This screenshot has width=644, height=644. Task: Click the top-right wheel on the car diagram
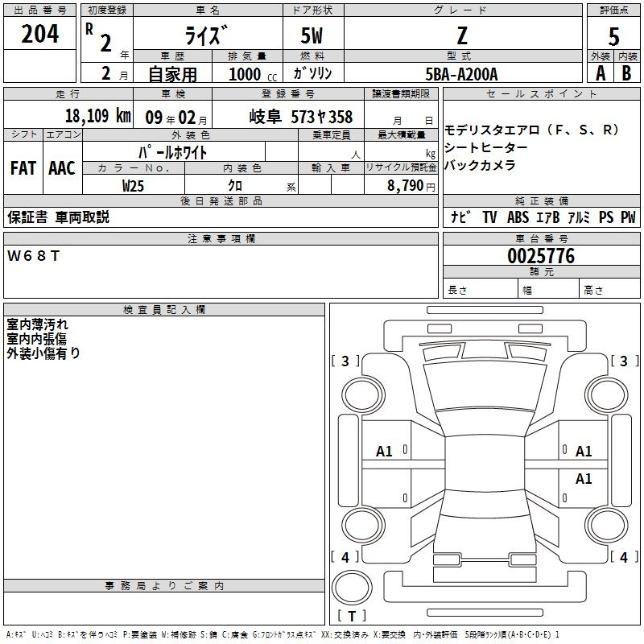(x=604, y=392)
